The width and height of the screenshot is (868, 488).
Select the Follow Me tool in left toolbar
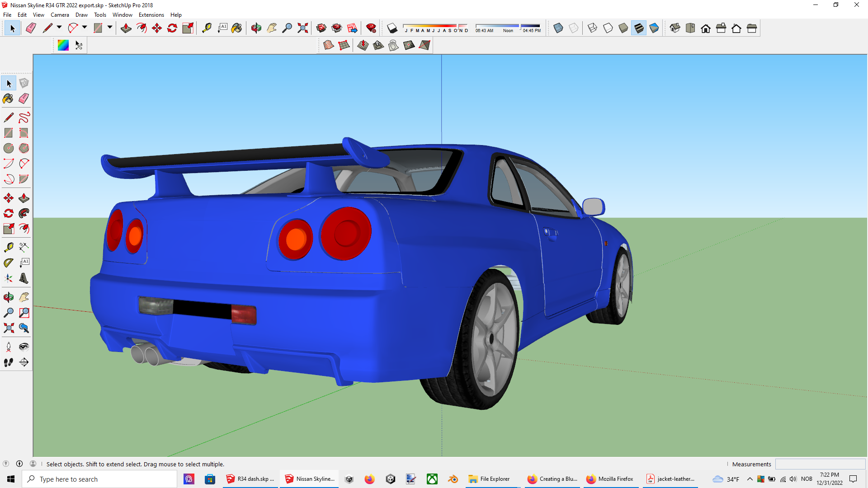coord(24,213)
